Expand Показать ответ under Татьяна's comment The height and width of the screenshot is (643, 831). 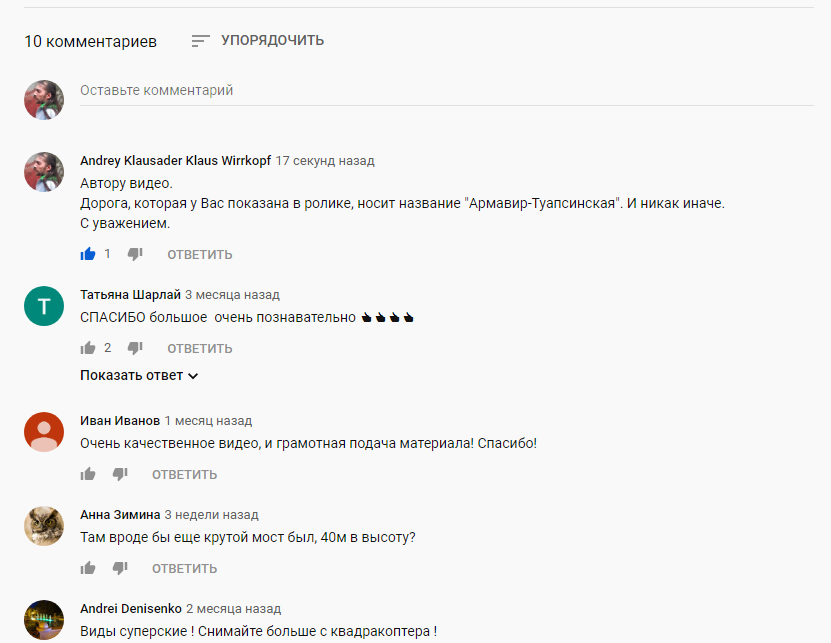coord(139,375)
